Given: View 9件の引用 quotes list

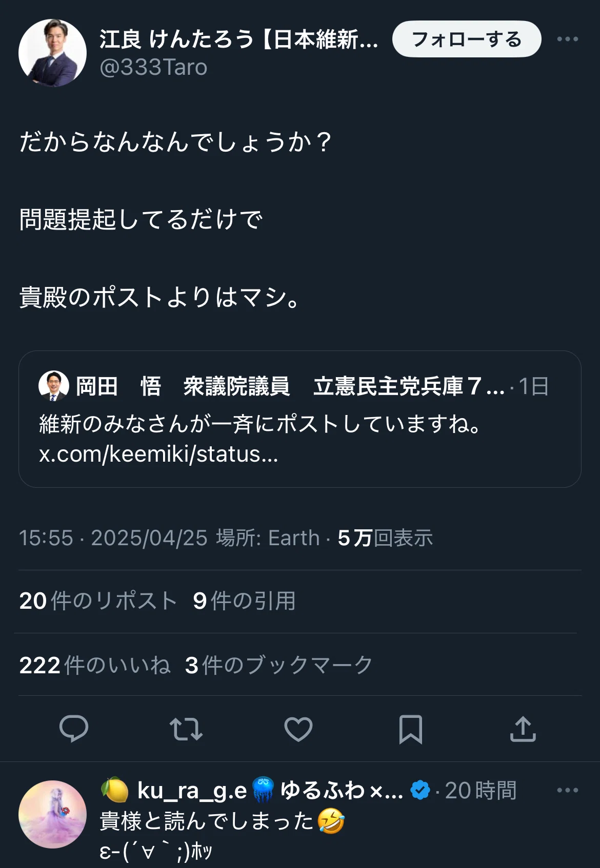Looking at the screenshot, I should click(x=244, y=601).
